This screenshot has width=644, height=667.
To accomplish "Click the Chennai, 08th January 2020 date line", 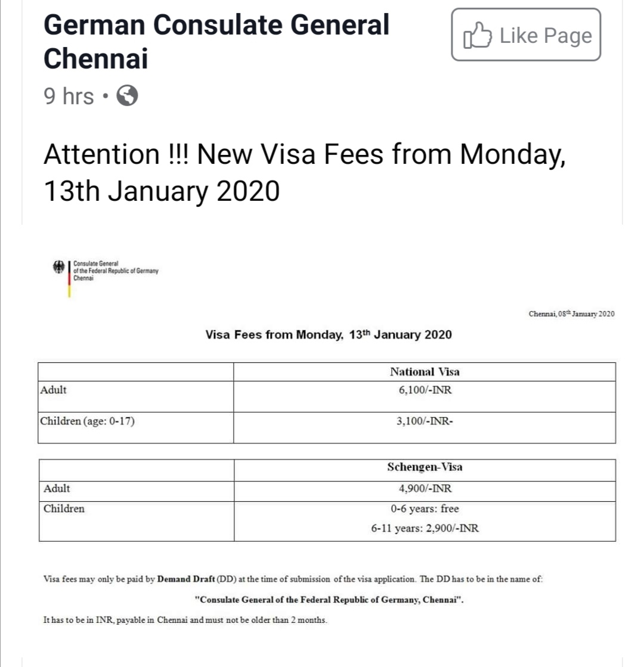I will (x=571, y=314).
